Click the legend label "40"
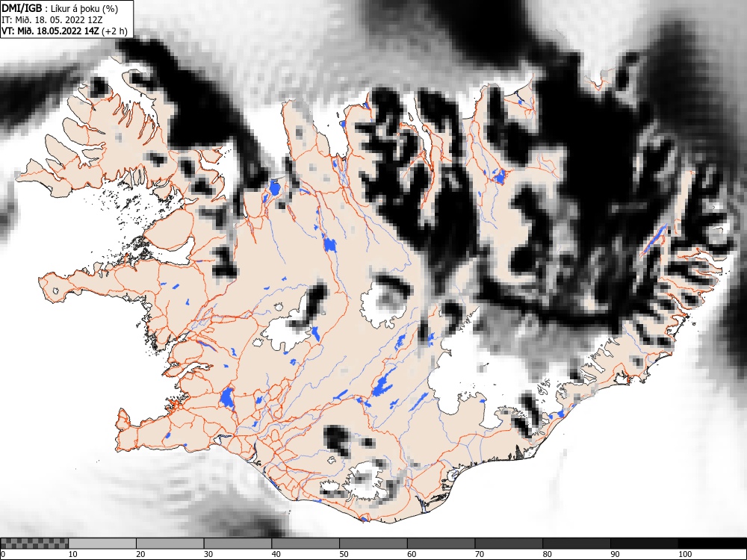Viewport: 747px width, 560px height. pyautogui.click(x=276, y=554)
